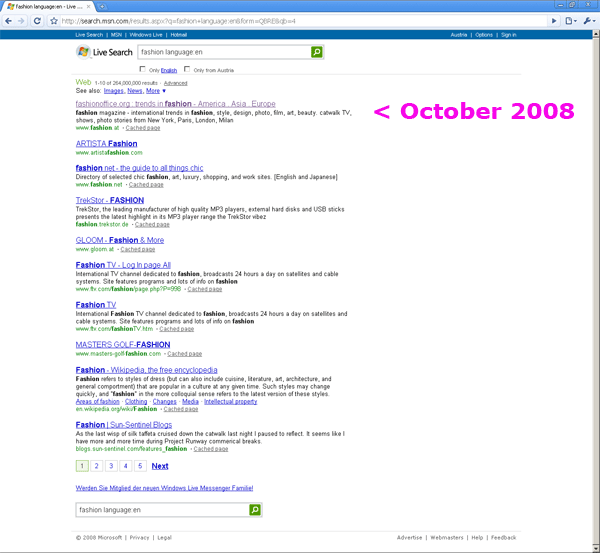Open the plain 'Fashion TV' result

coord(96,305)
